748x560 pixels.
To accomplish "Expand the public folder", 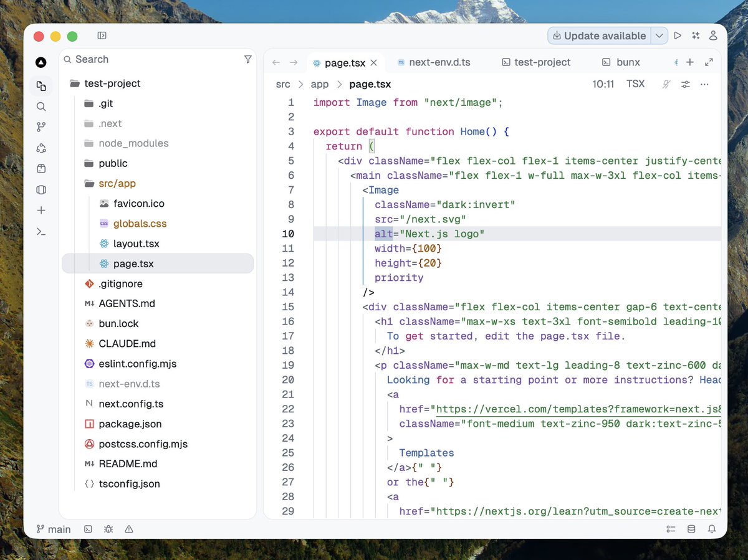I will click(x=158, y=163).
